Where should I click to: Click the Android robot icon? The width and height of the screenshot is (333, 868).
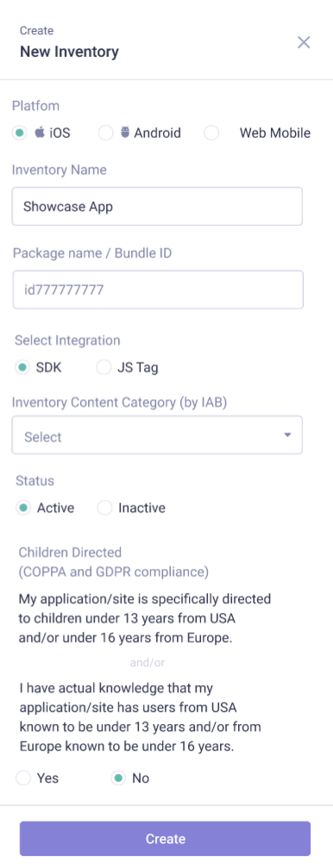coord(125,132)
